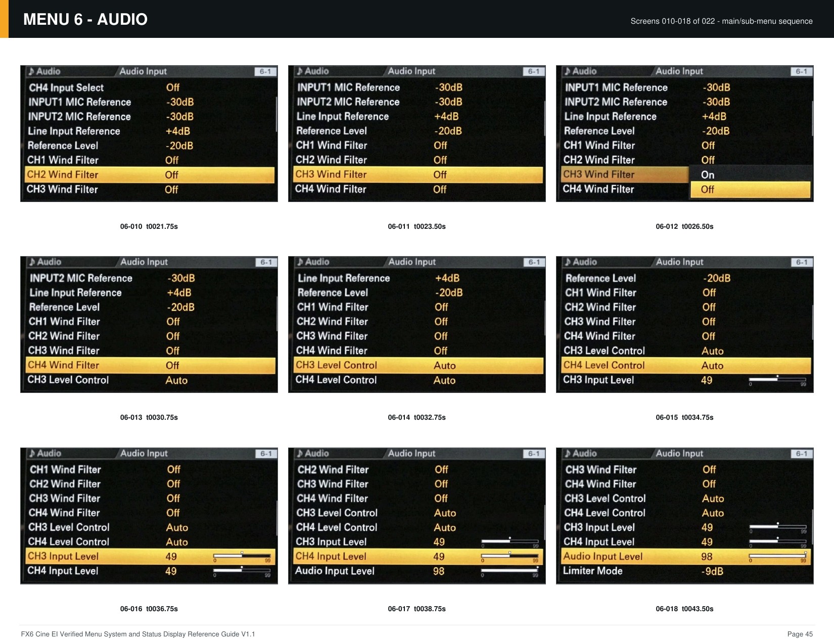Click the Audio Input header in screen 06-010

[x=143, y=72]
